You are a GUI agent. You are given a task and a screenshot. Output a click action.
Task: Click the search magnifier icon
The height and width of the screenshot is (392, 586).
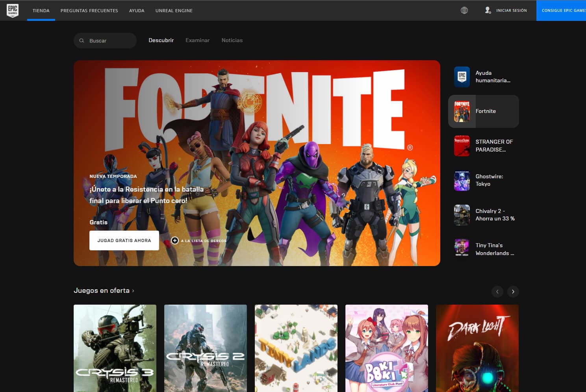(82, 40)
